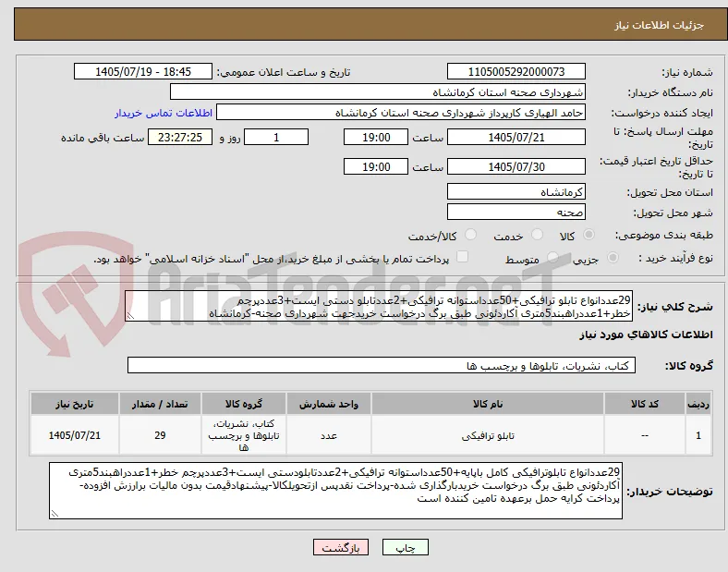The image size is (728, 572).
Task: Click the request creator name field
Action: pyautogui.click(x=401, y=113)
